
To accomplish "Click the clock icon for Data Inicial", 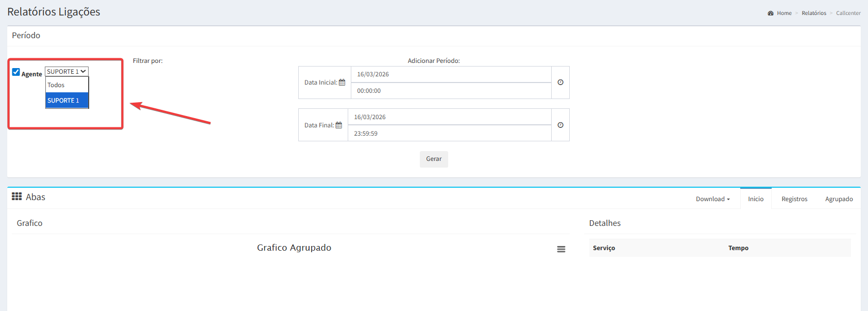I will 560,83.
